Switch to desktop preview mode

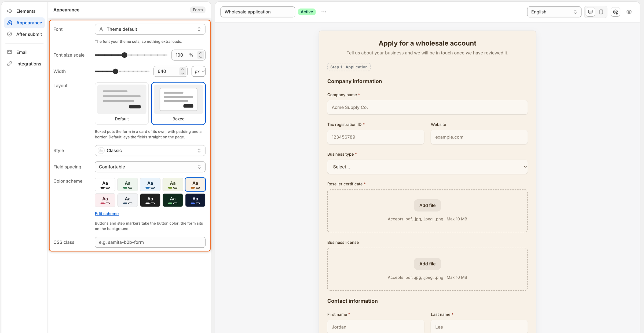click(590, 12)
